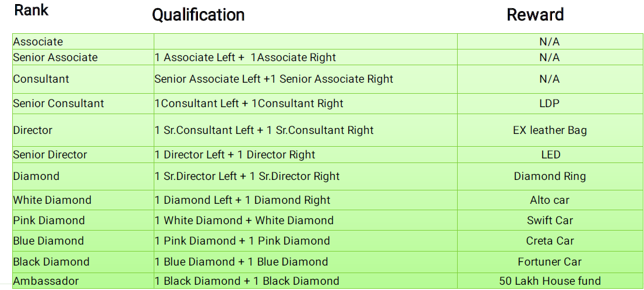Click the Rank column header
This screenshot has width=644, height=290.
[31, 10]
